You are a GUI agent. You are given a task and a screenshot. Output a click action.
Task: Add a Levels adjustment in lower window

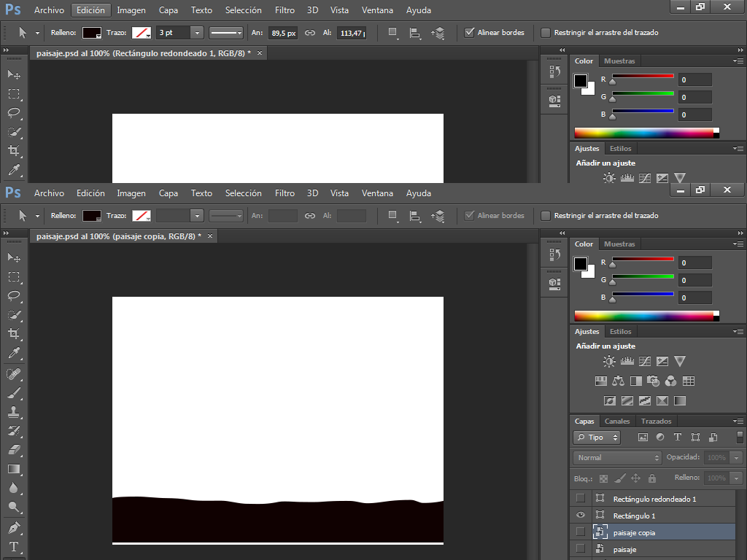pyautogui.click(x=627, y=362)
